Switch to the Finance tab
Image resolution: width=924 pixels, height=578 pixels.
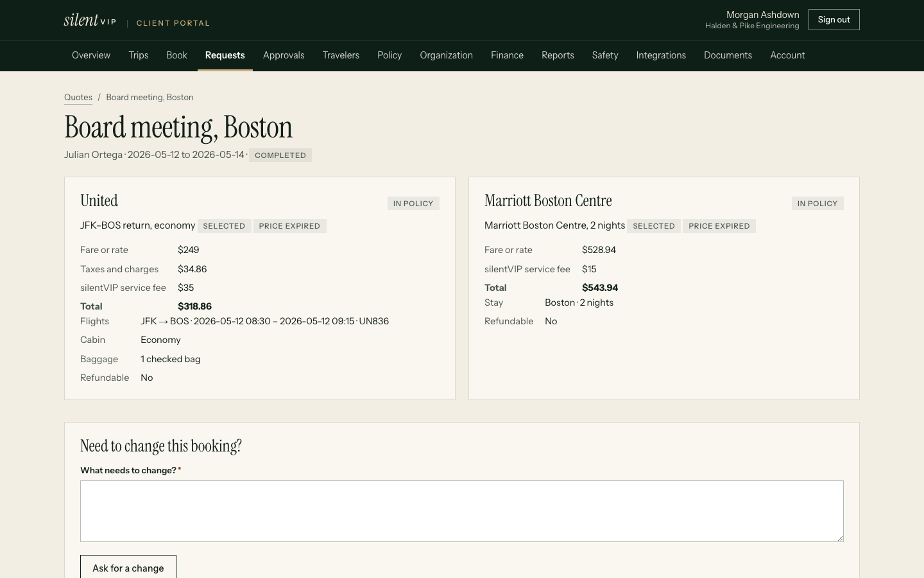(507, 55)
